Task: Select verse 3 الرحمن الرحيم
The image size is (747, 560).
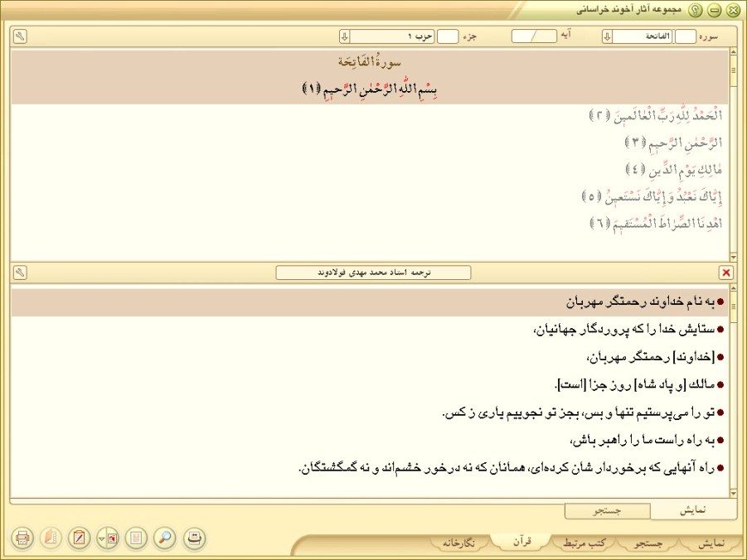Action: click(x=674, y=142)
